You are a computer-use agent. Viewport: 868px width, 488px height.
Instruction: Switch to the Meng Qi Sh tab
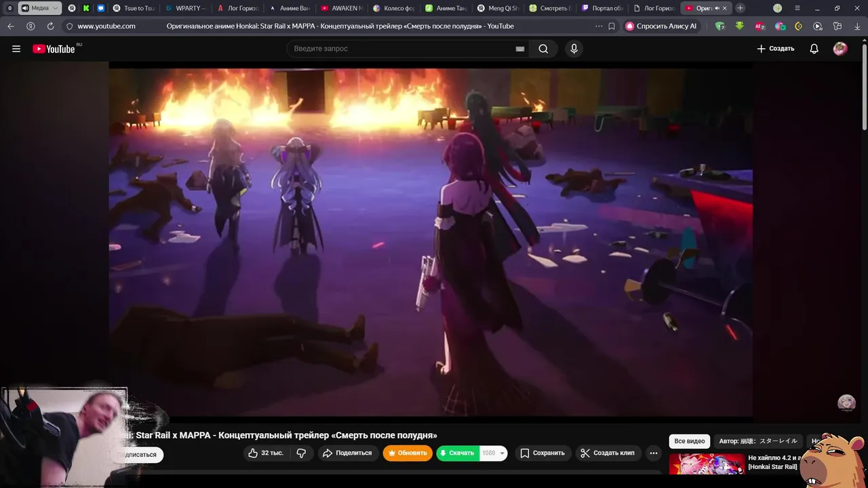pos(498,8)
